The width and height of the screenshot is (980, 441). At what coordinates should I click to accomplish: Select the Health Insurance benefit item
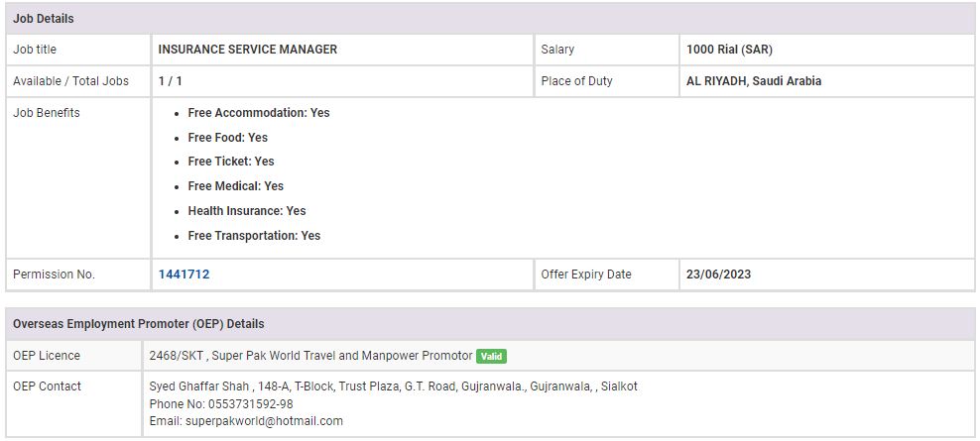click(246, 211)
